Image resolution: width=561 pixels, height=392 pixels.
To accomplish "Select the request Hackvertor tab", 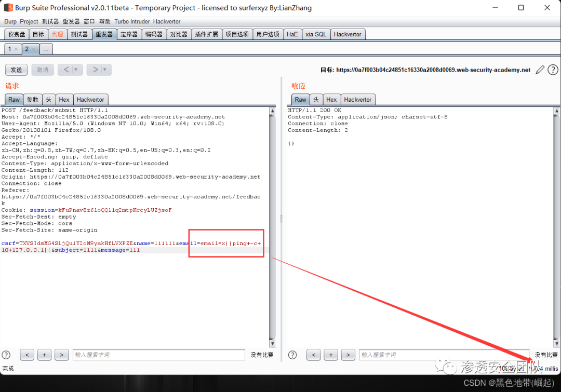I will coord(90,100).
